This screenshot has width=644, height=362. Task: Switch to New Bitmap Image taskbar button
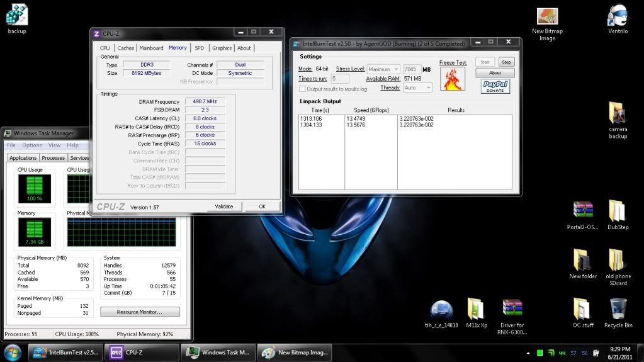click(295, 353)
